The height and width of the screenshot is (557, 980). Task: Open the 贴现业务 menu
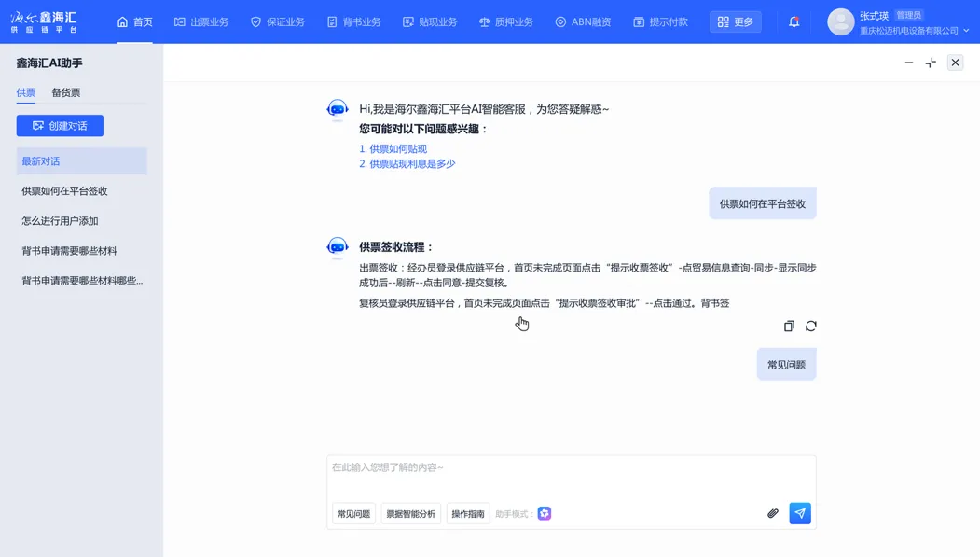point(430,21)
